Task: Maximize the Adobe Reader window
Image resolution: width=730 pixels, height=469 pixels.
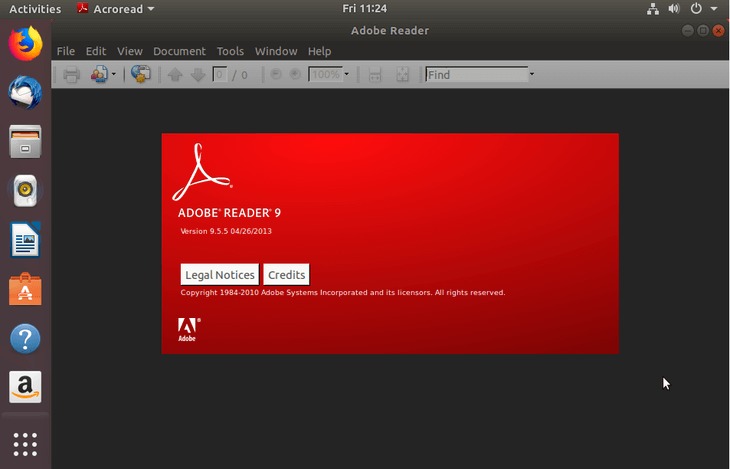Action: [x=703, y=31]
